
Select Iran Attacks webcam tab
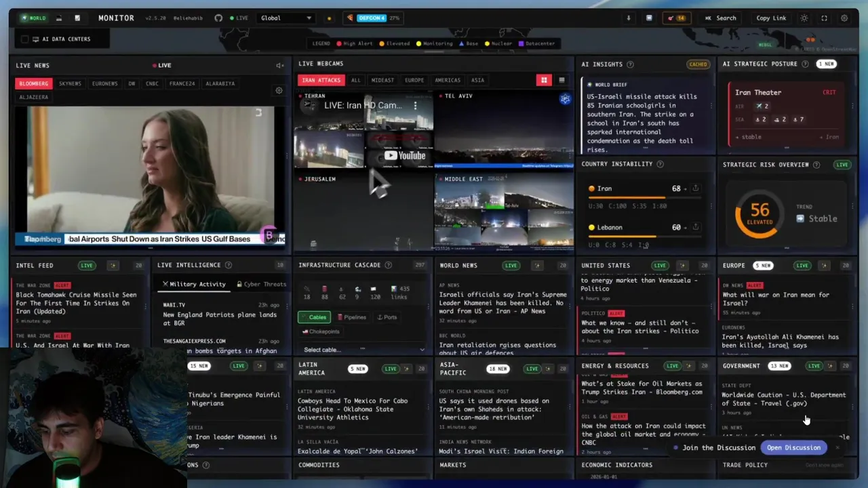pyautogui.click(x=321, y=80)
